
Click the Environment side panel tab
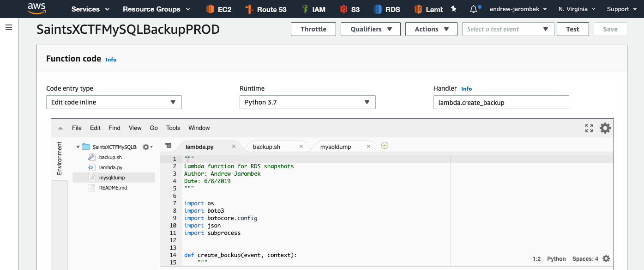click(60, 159)
